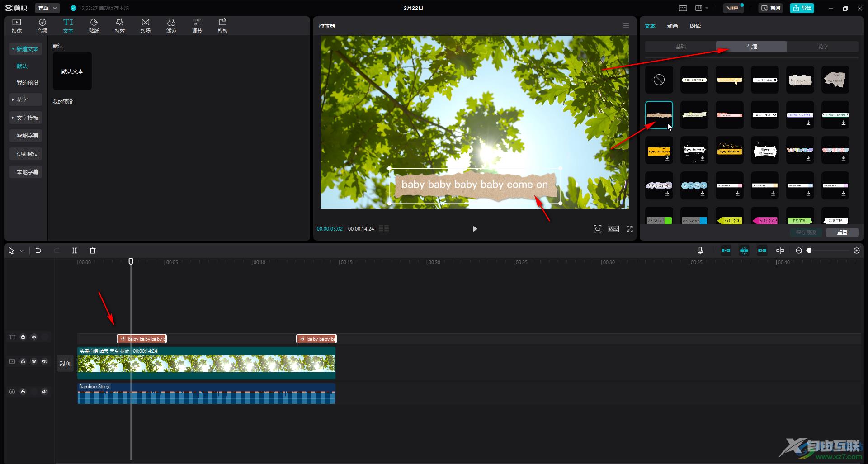
Task: Open the 特效 effects panel
Action: click(120, 26)
